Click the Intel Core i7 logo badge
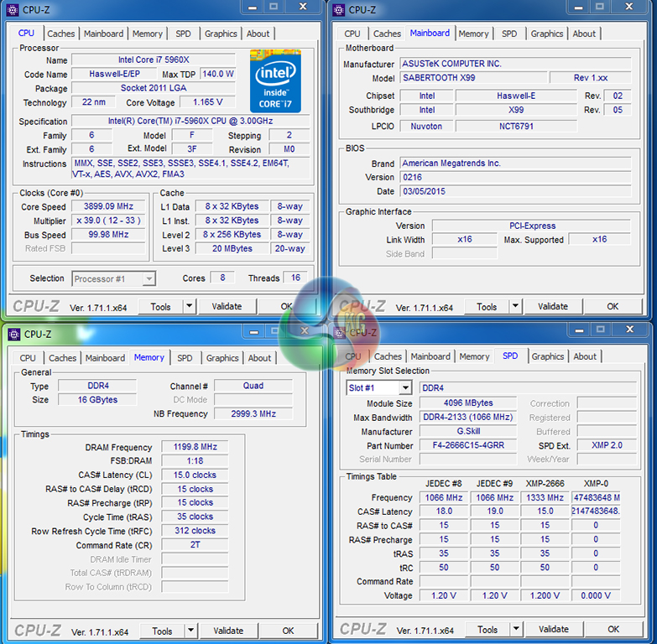This screenshot has height=644, width=657. [275, 80]
